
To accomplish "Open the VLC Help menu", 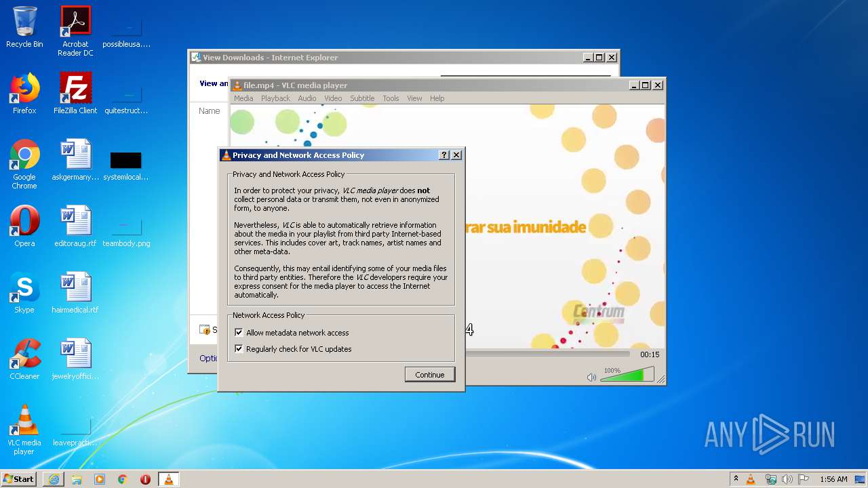I will 437,98.
